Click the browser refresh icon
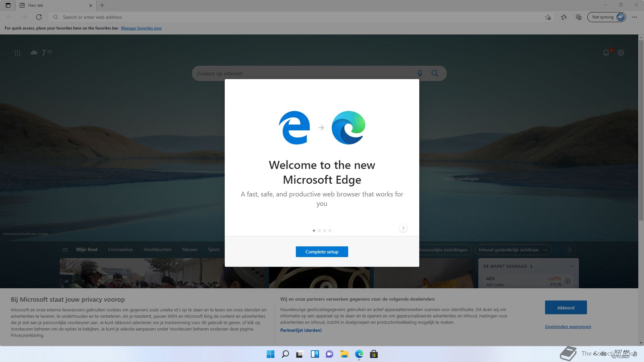The width and height of the screenshot is (644, 362). tap(39, 17)
